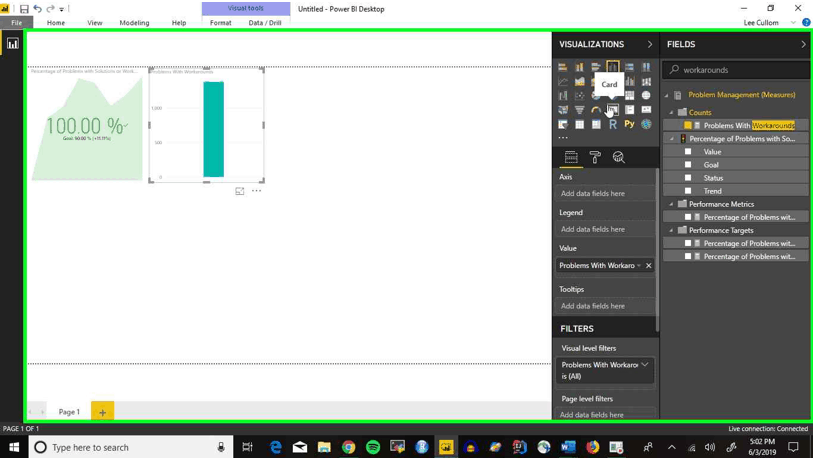This screenshot has width=814, height=458.
Task: Select the Stacked column chart visualization
Action: click(579, 67)
